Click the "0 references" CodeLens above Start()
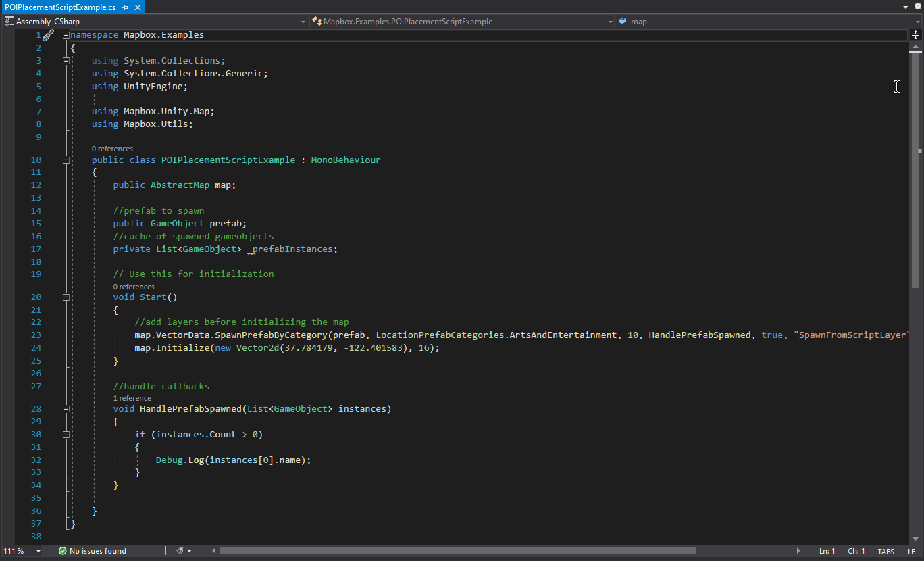Viewport: 924px width, 561px height. click(x=134, y=287)
